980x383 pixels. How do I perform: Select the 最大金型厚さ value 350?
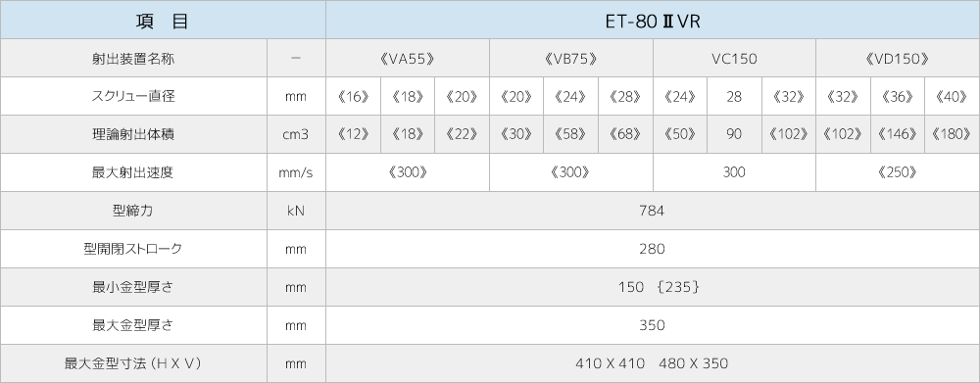(x=653, y=325)
